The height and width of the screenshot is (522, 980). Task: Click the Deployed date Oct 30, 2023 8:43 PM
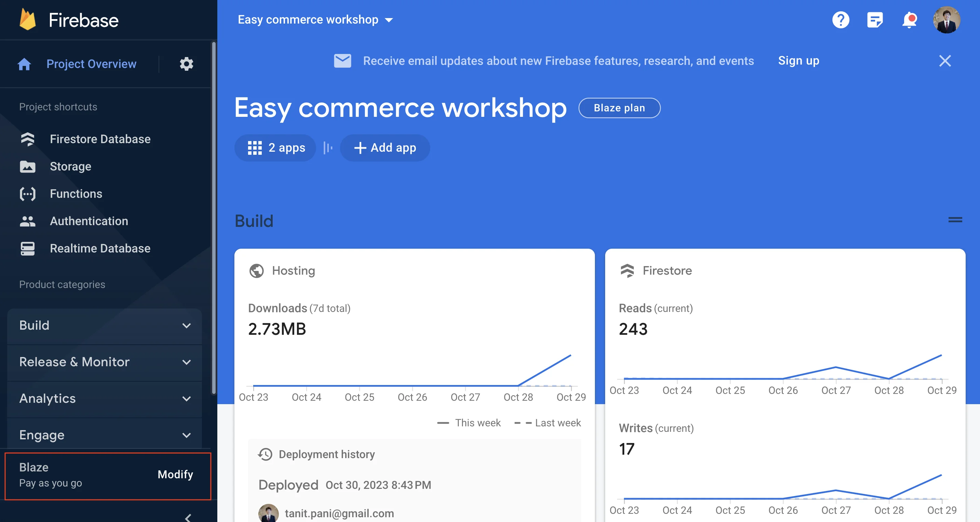(378, 485)
